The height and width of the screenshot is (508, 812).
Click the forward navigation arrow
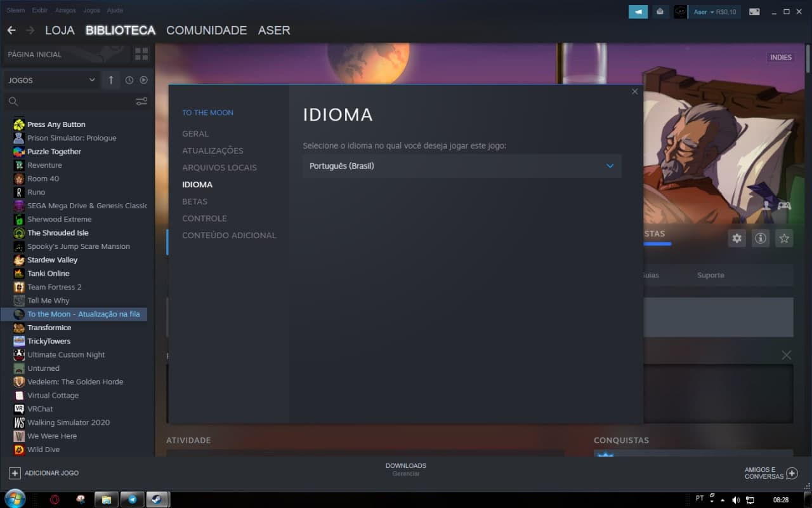30,30
